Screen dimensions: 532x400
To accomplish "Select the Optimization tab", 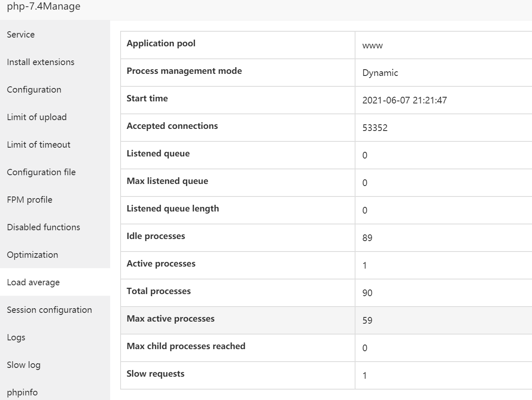I will click(33, 255).
